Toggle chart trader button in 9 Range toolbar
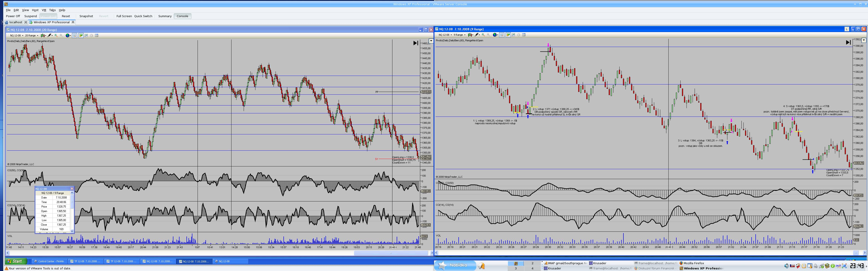Screen dimensions: 868x271 (x=508, y=35)
